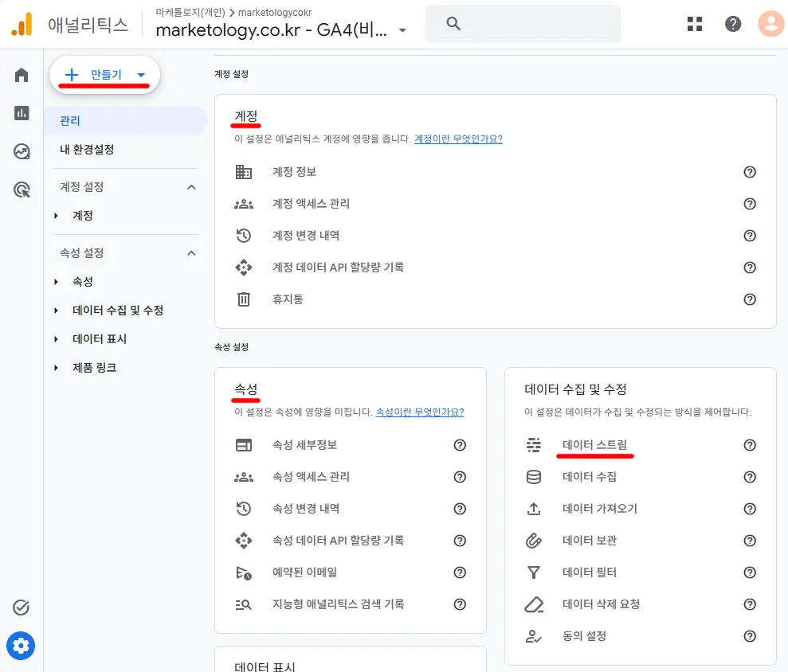Click the 데이터 가져오기 upload icon
Image resolution: width=788 pixels, height=672 pixels.
pos(534,509)
